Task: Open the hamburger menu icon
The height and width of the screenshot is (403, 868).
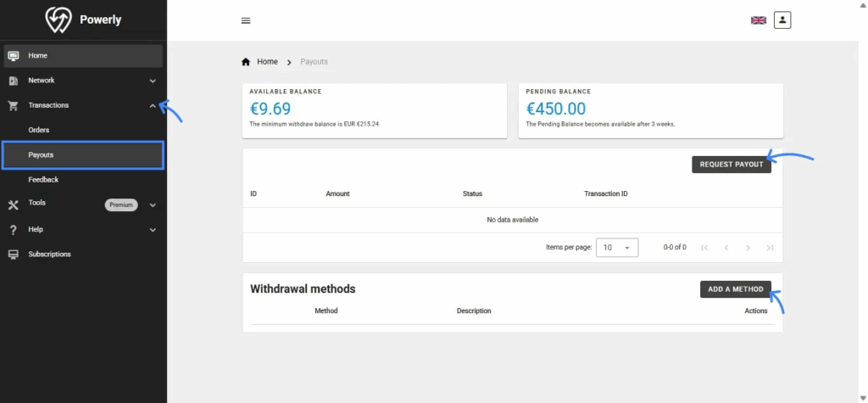Action: [246, 20]
